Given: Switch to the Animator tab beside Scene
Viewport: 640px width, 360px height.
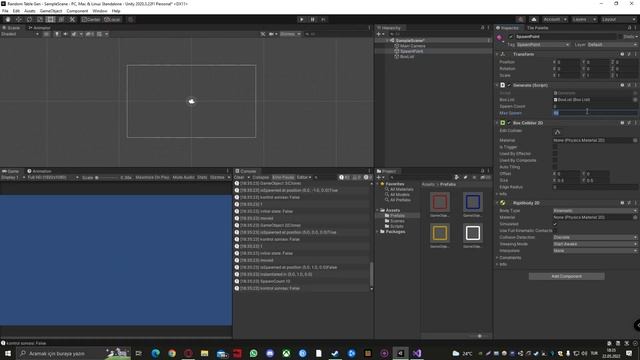Looking at the screenshot, I should [x=39, y=28].
